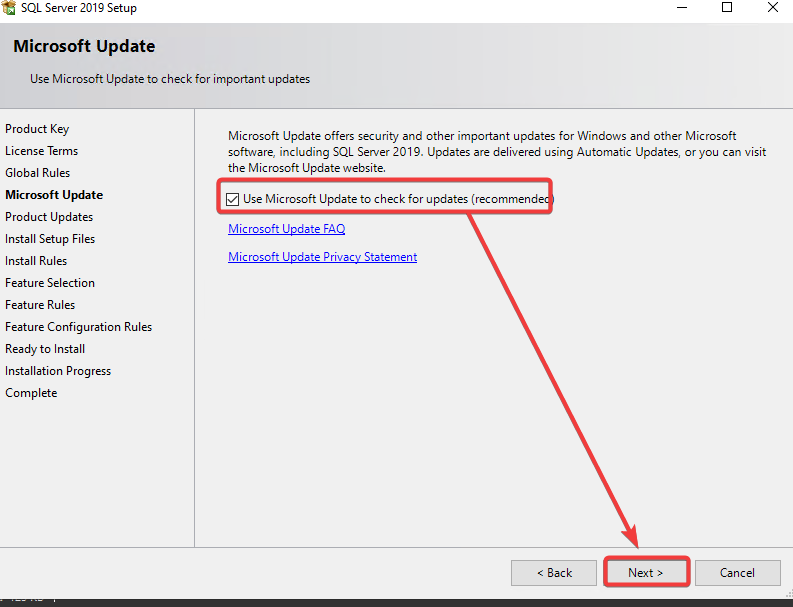Click the Next button
The image size is (793, 607).
coord(646,573)
